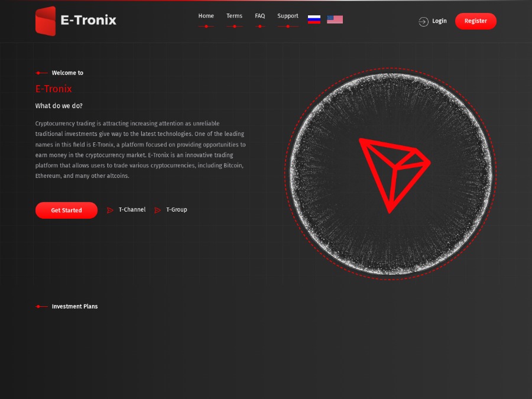Click the E-Tronix header brand text
This screenshot has width=532, height=399.
tap(88, 20)
